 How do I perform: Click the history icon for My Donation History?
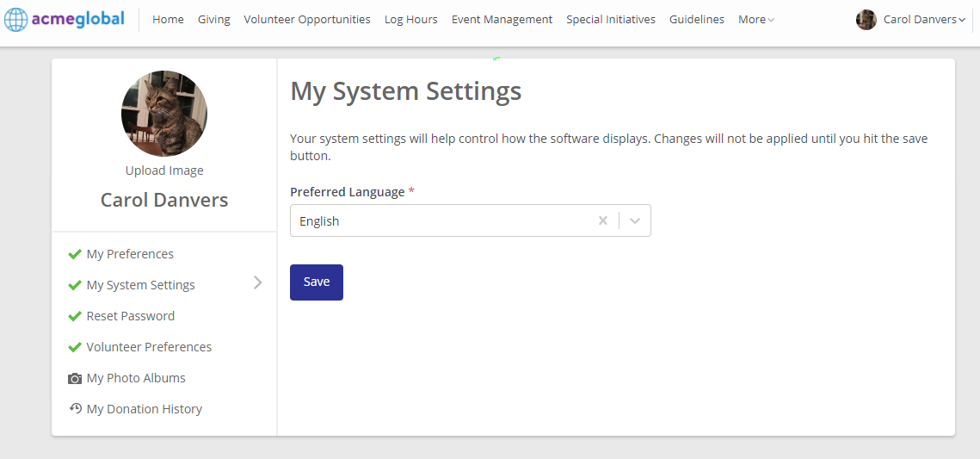coord(75,408)
